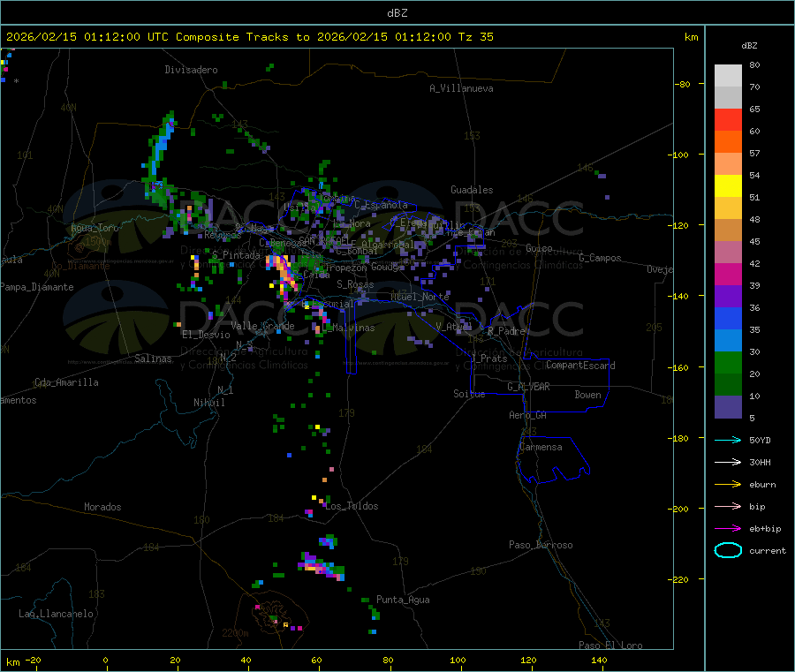Screen dimensions: 795x672
Task: Click the 'dBZ' title at window top
Action: pyautogui.click(x=397, y=13)
